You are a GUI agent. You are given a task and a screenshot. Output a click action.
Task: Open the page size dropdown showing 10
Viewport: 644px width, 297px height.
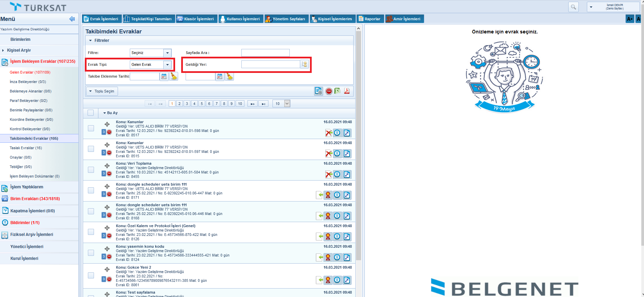(x=287, y=104)
